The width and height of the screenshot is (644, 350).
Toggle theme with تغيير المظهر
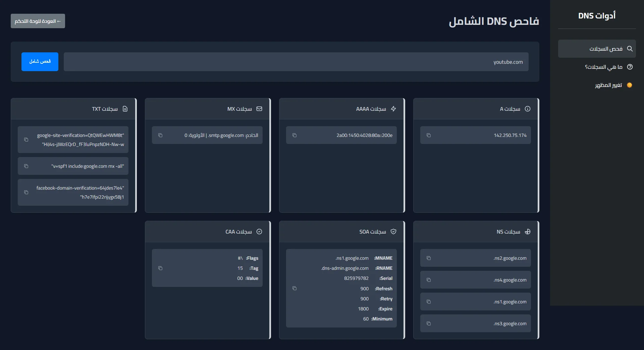click(608, 85)
